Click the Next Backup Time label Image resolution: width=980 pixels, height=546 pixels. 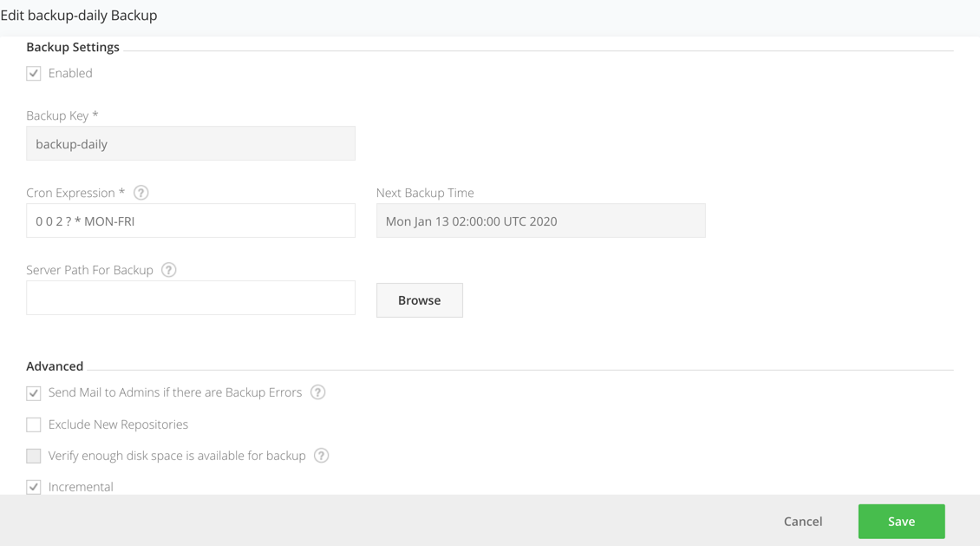(x=425, y=193)
